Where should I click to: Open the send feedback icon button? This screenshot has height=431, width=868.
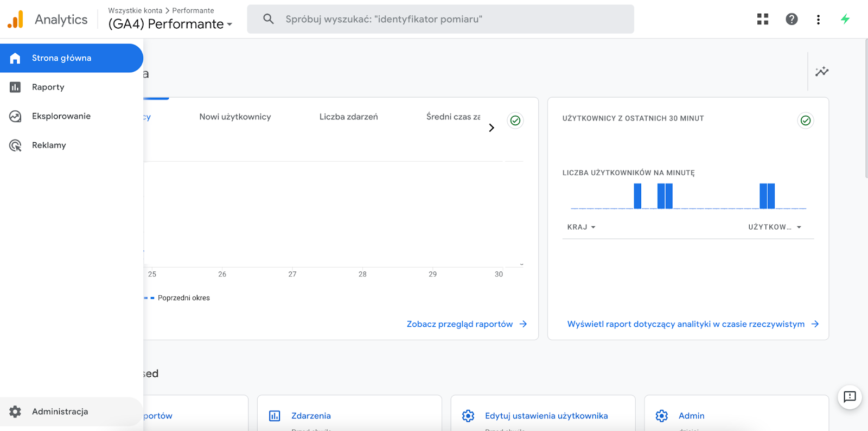click(x=850, y=397)
